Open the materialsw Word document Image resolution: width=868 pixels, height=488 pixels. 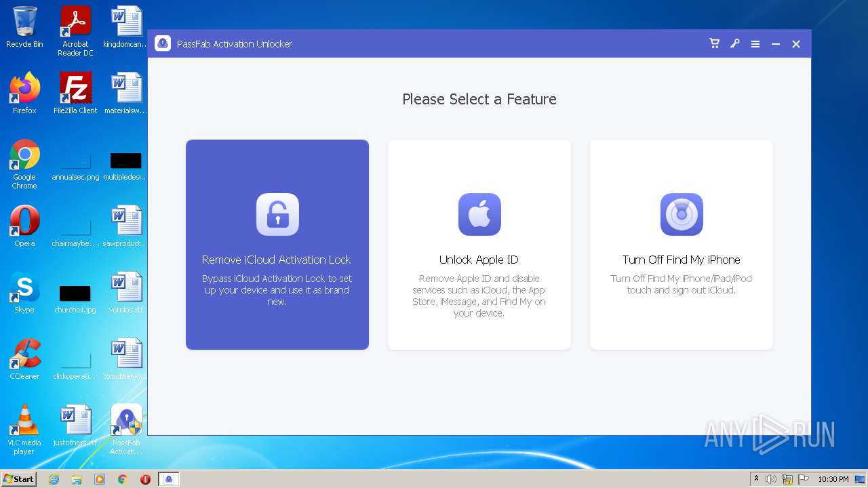[x=126, y=94]
